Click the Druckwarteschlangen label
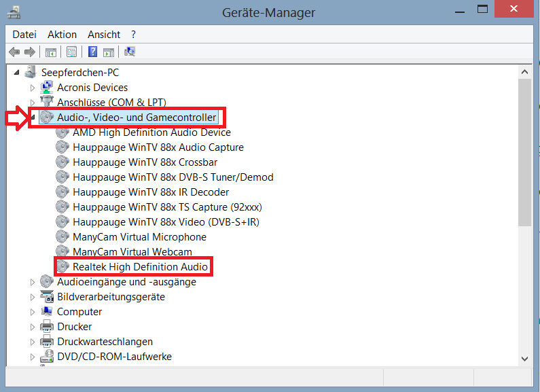The height and width of the screenshot is (392, 540). click(105, 341)
